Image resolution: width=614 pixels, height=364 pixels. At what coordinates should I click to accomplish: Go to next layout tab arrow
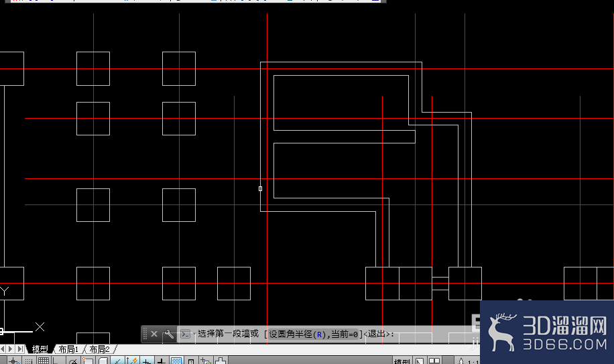[11, 349]
